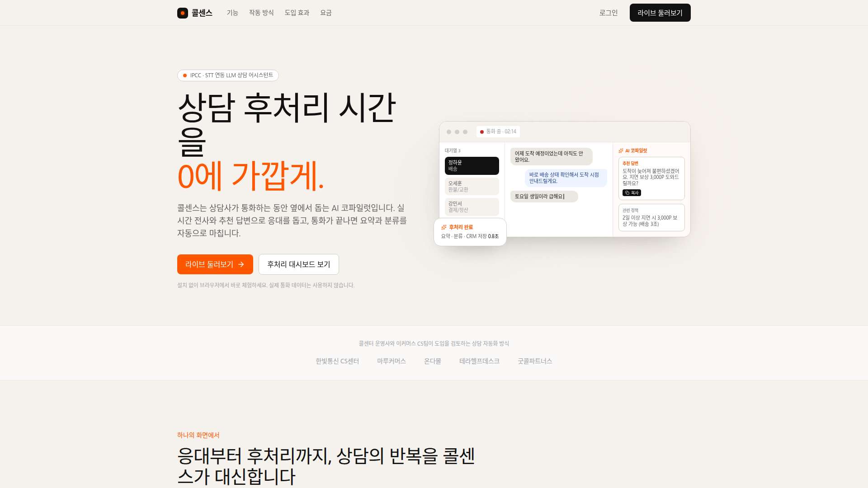Click the 바로 배송 상태 agent reply bubble
Viewport: 868px width, 488px height.
(x=566, y=178)
